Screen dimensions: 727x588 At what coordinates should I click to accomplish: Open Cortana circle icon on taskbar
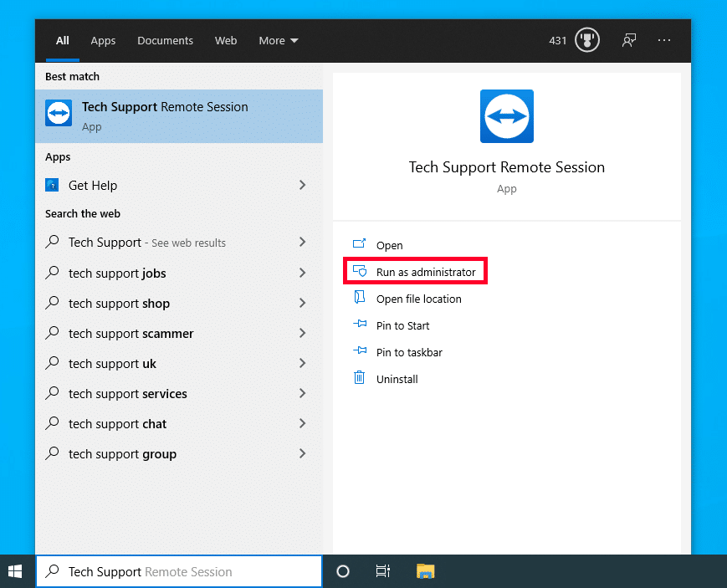point(342,571)
